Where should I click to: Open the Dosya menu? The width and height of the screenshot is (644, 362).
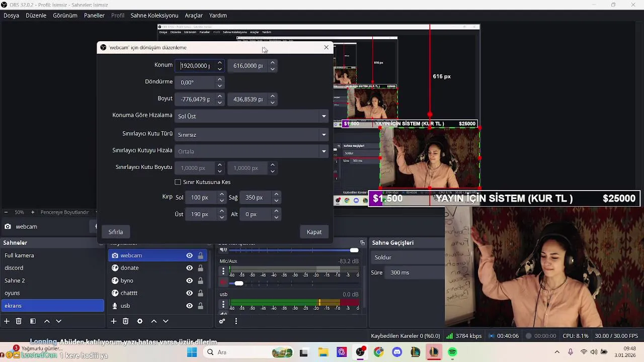tap(11, 16)
